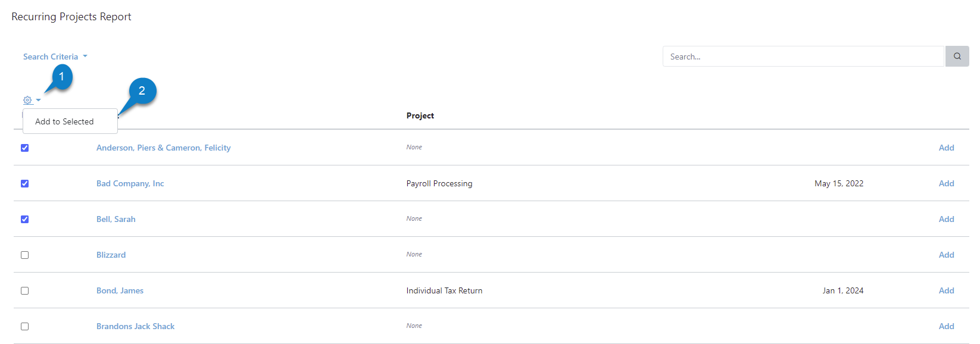
Task: Uncheck the Bell, Sarah row
Action: point(24,219)
